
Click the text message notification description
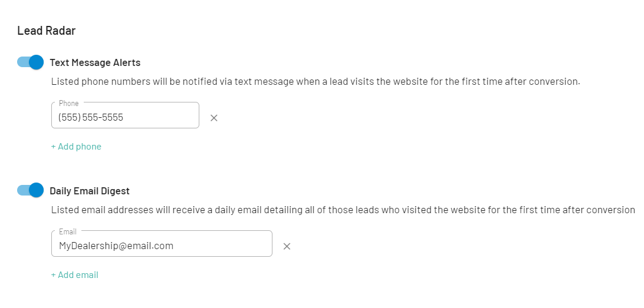point(316,81)
